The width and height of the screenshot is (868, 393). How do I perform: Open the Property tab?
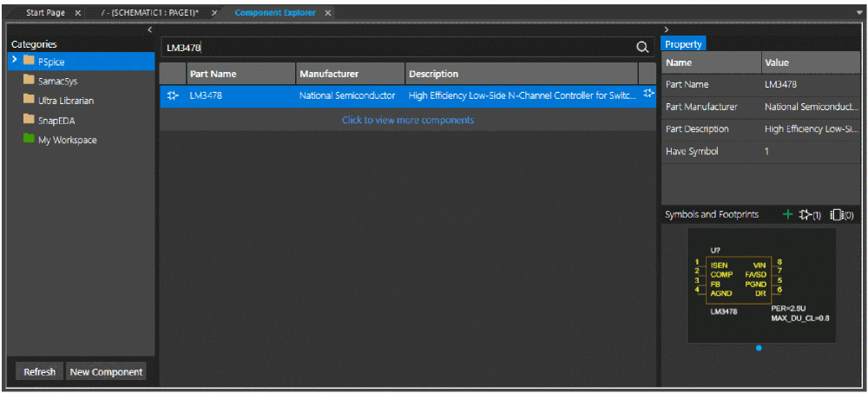683,44
